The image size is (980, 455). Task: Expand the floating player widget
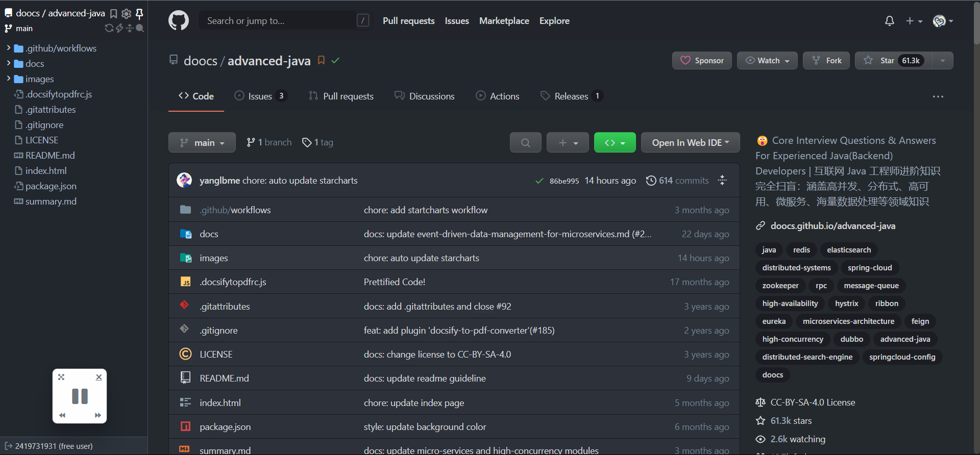tap(61, 377)
